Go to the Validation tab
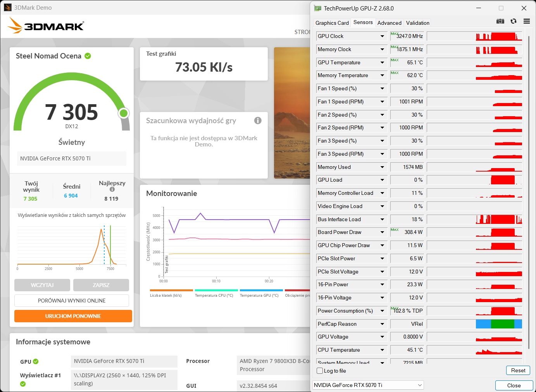Image resolution: width=536 pixels, height=392 pixels. click(417, 23)
